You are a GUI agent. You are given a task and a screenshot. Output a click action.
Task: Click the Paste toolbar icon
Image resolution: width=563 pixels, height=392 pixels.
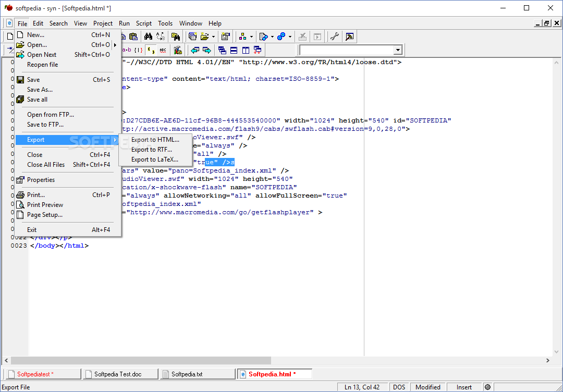coord(133,36)
